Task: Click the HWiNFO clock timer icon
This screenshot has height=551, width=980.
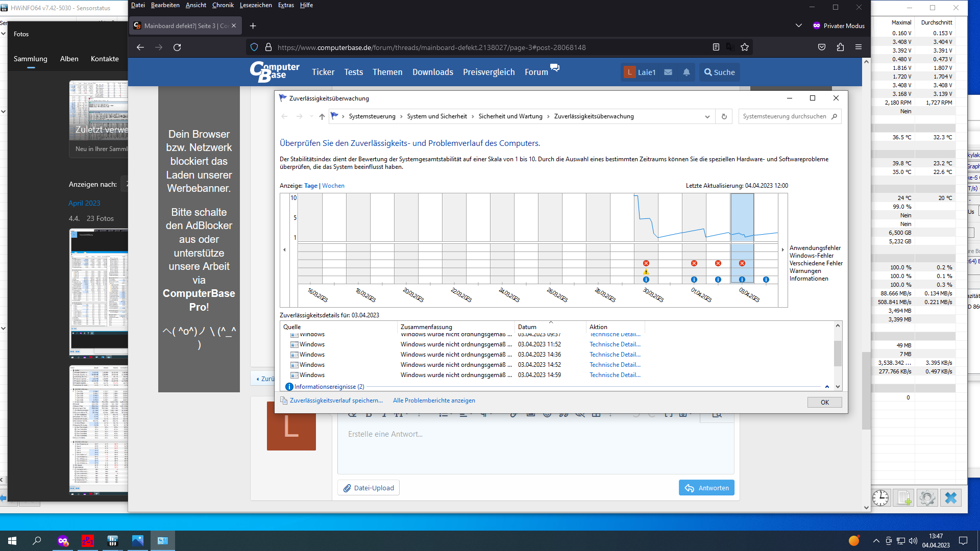Action: pyautogui.click(x=880, y=498)
